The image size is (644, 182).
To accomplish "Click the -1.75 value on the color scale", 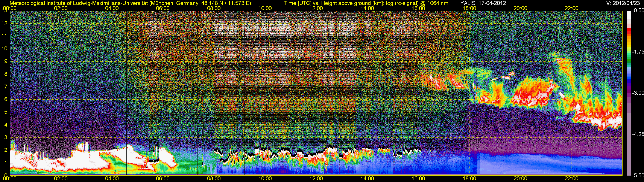I will pyautogui.click(x=638, y=52).
